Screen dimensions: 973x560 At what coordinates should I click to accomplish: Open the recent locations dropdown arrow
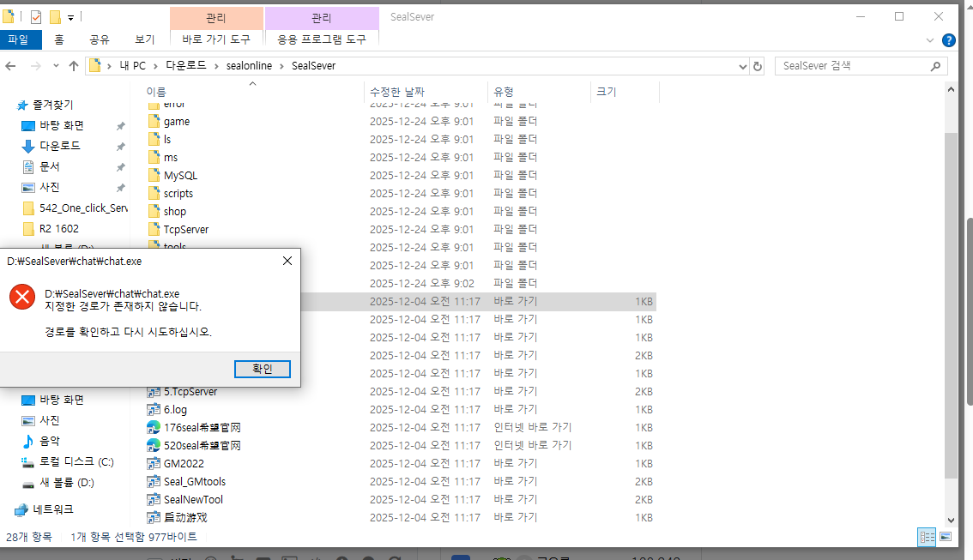click(x=55, y=66)
